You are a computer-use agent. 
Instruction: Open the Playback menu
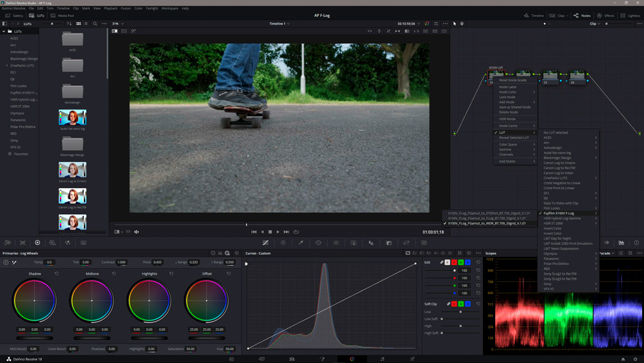click(111, 8)
